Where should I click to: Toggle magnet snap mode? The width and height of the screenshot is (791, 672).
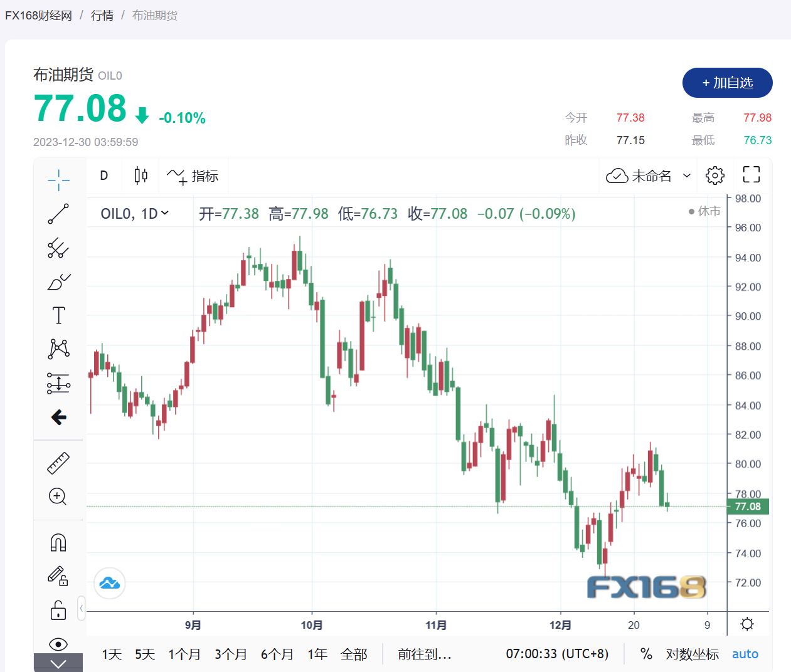pos(58,542)
